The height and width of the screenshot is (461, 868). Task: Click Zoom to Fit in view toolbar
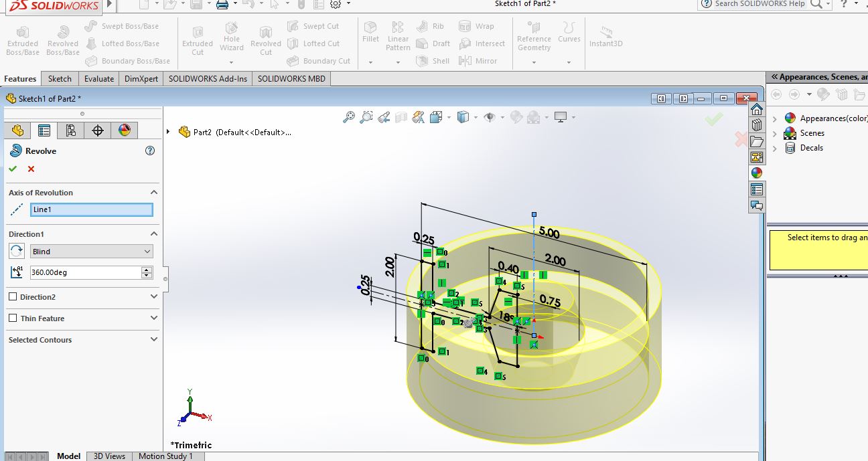coord(349,117)
